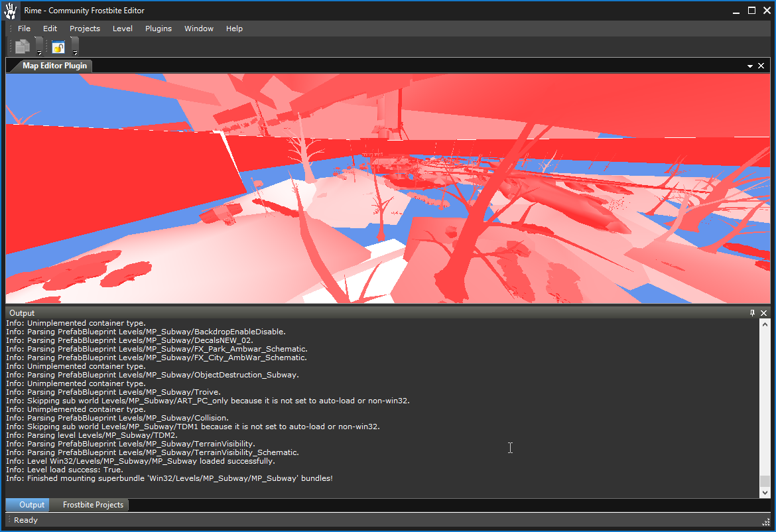The width and height of the screenshot is (776, 532).
Task: Click the 3D map viewport
Action: click(388, 188)
